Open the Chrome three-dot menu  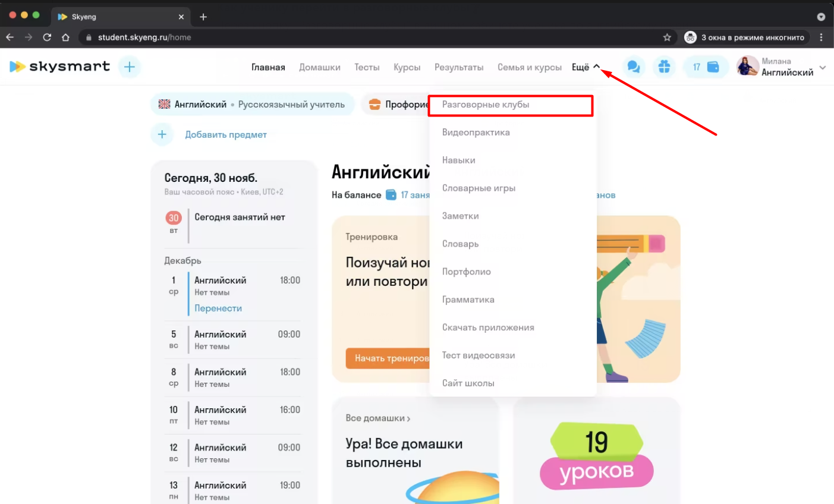[821, 37]
